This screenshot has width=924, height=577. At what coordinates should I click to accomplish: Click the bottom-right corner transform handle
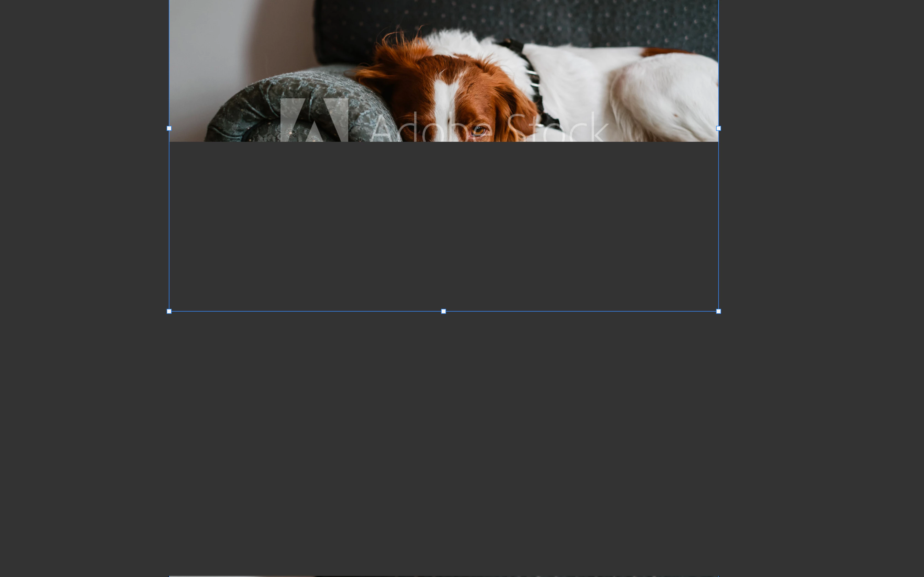pos(718,311)
